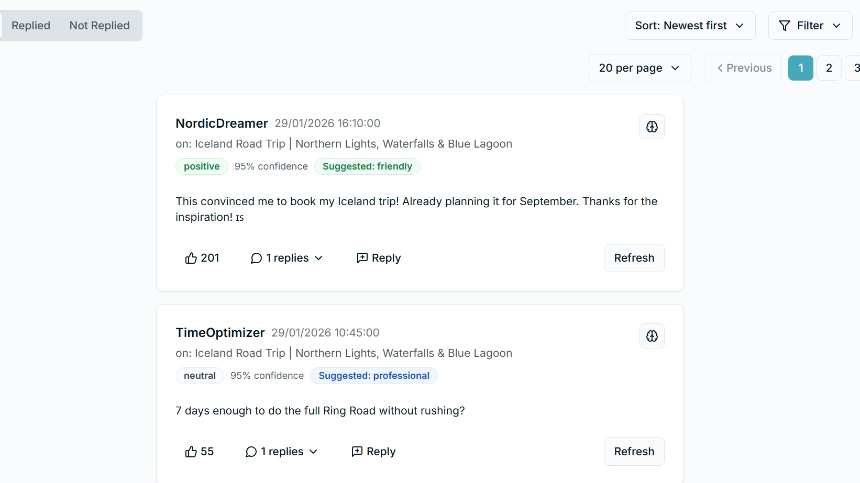
Task: Open the Sort: Newest first dropdown
Action: 689,26
